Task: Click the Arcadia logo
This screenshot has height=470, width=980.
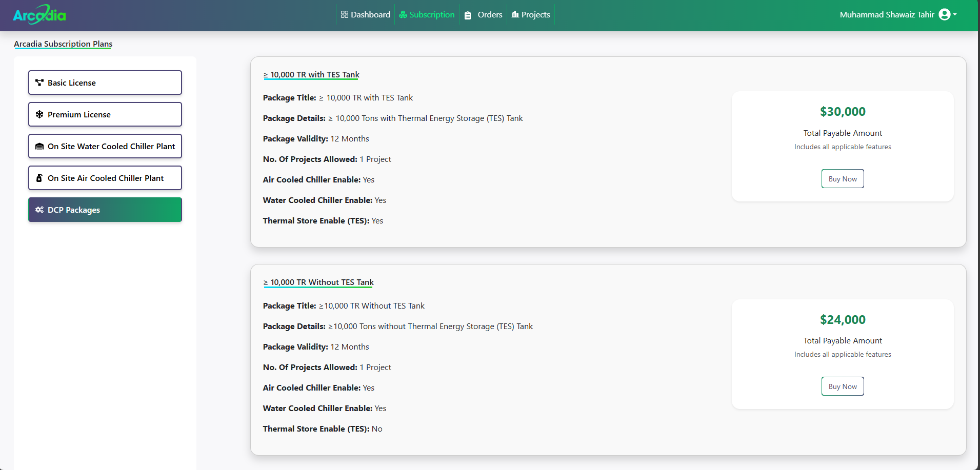Action: (39, 15)
